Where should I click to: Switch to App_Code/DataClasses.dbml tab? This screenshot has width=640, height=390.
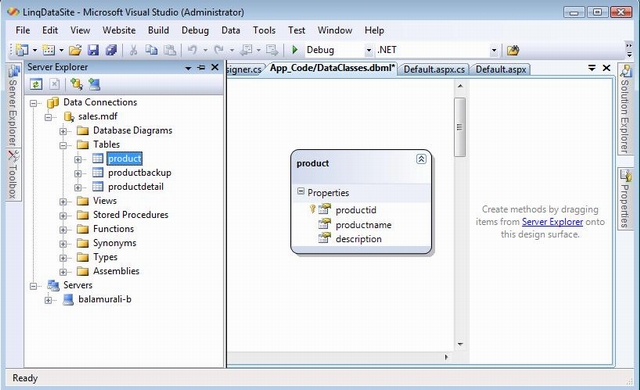pyautogui.click(x=332, y=68)
